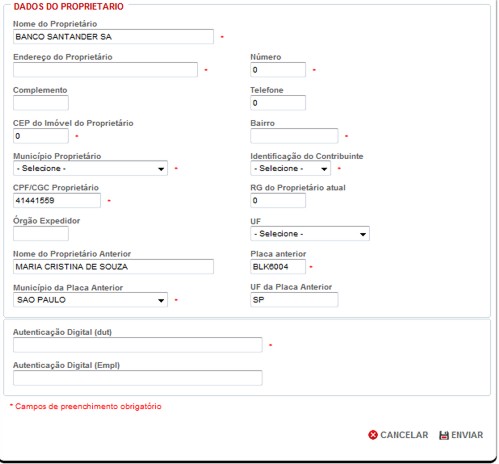Click the Endereço do Proprietário input

tap(105, 70)
